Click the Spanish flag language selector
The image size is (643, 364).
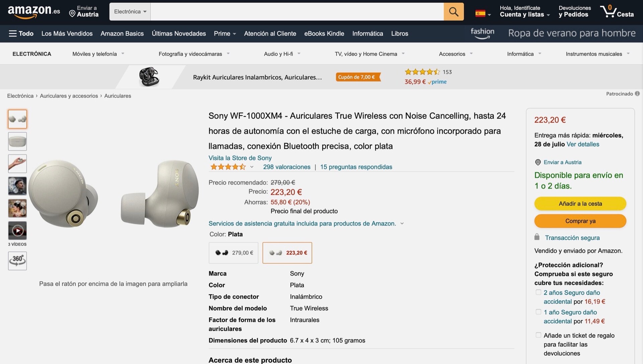point(483,14)
